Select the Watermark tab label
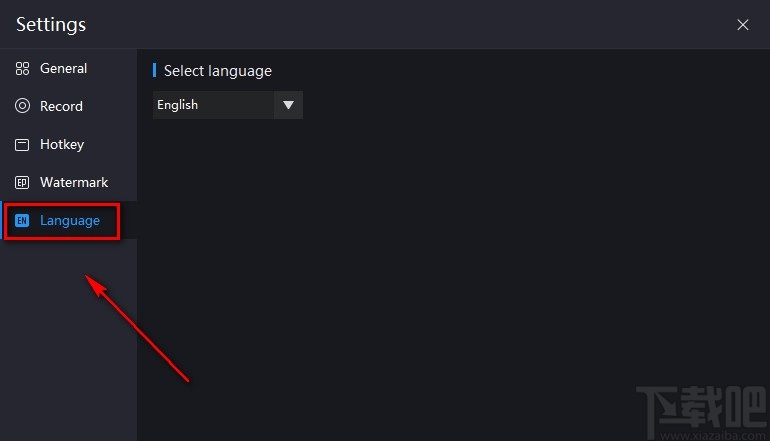The width and height of the screenshot is (770, 441). pos(74,182)
